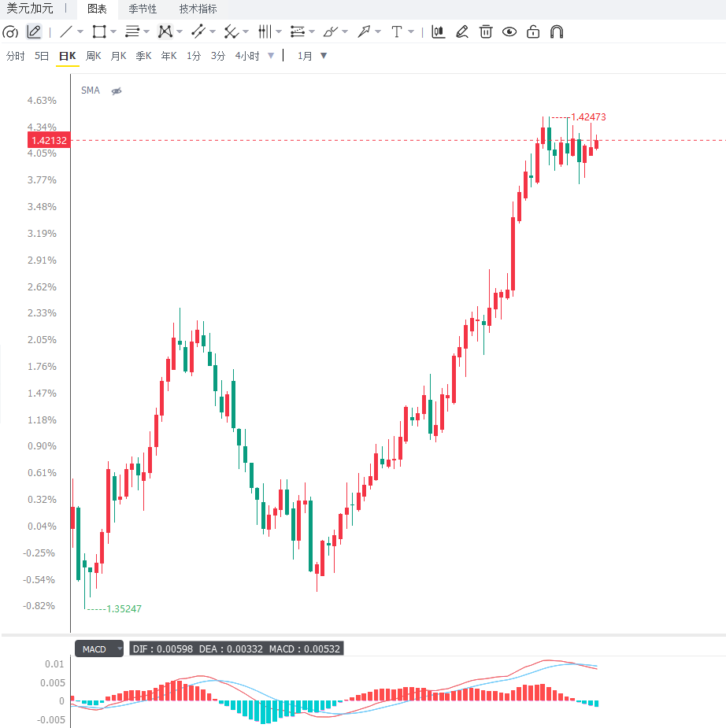This screenshot has height=728, width=726.
Task: Expand more intervals arrow after 4小时
Action: 271,56
